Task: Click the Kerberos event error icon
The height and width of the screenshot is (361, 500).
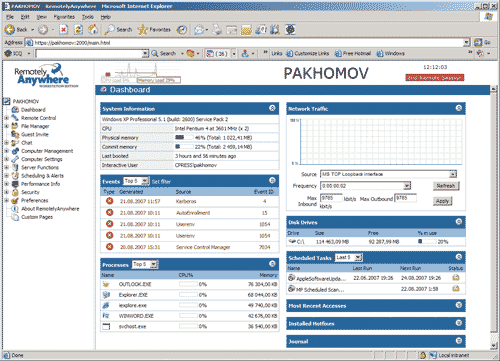Action: click(x=109, y=201)
